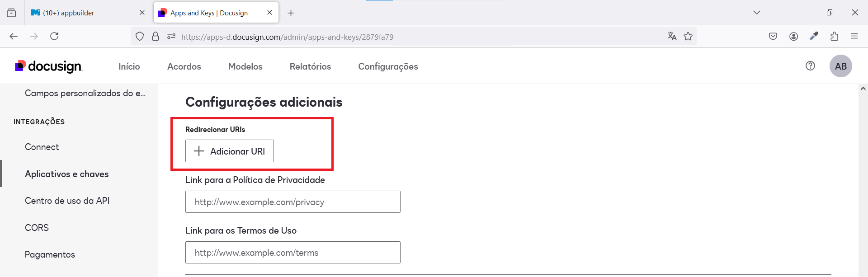The height and width of the screenshot is (277, 868).
Task: Click the translate page icon
Action: tap(672, 37)
